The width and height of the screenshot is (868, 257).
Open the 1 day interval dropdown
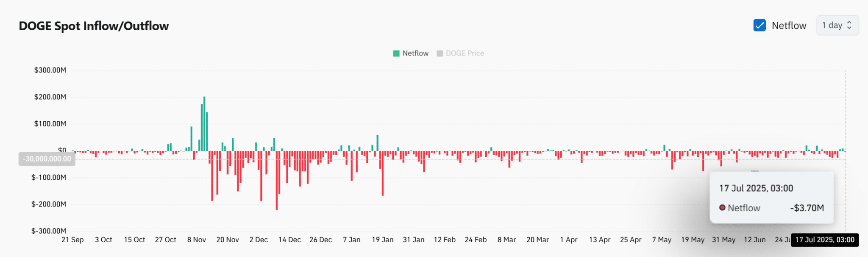click(837, 25)
